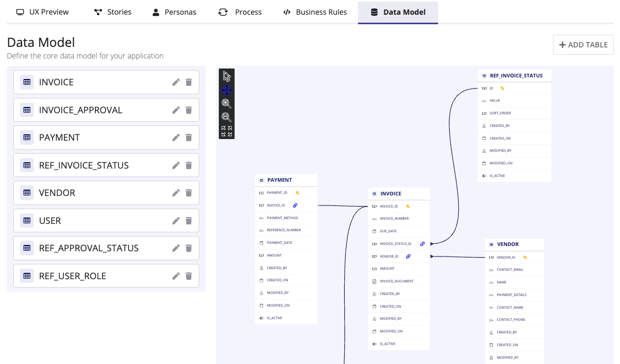Zoom out of the diagram
620x364 pixels.
(x=227, y=117)
